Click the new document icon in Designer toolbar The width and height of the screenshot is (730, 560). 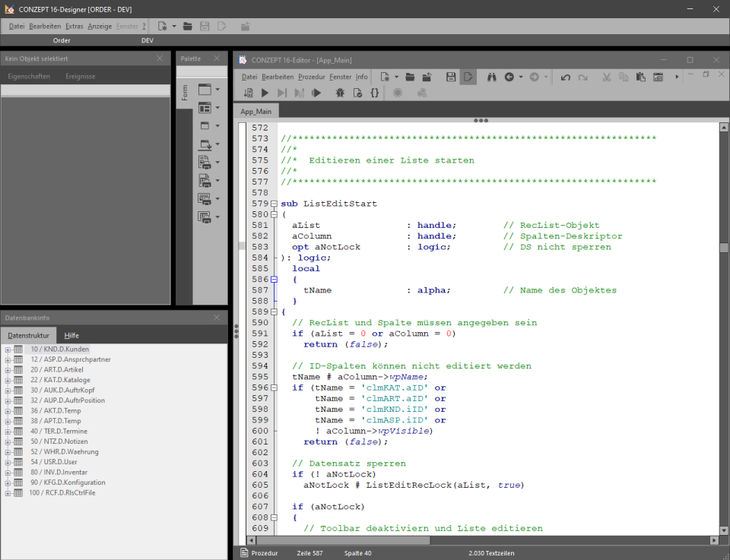point(161,26)
